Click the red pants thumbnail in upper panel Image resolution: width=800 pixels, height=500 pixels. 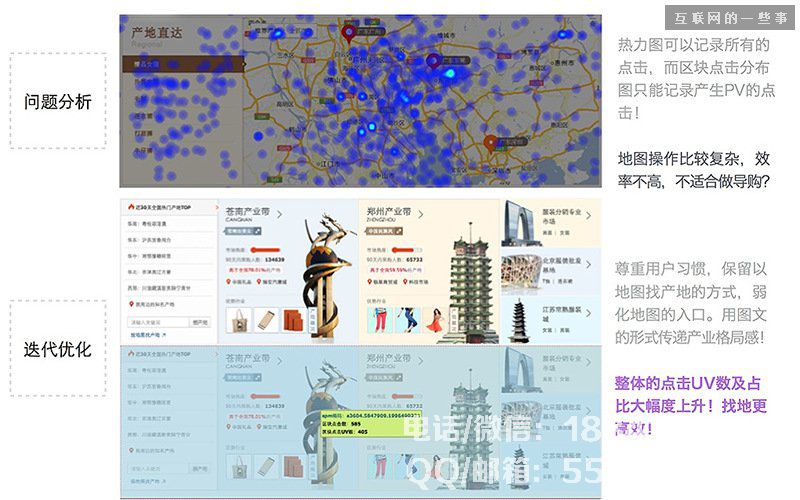[x=380, y=320]
